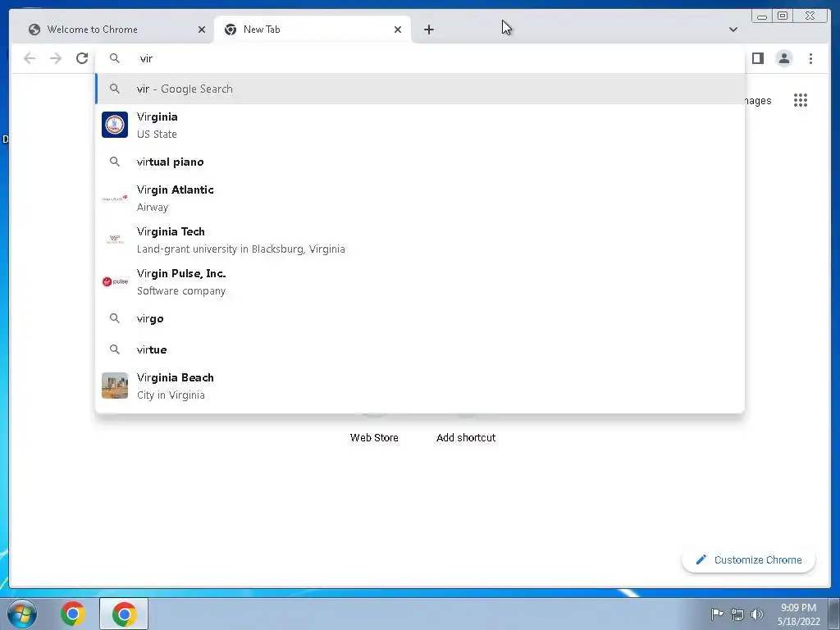The width and height of the screenshot is (840, 630).
Task: Click the Virginia Tech logo icon
Action: (x=115, y=240)
